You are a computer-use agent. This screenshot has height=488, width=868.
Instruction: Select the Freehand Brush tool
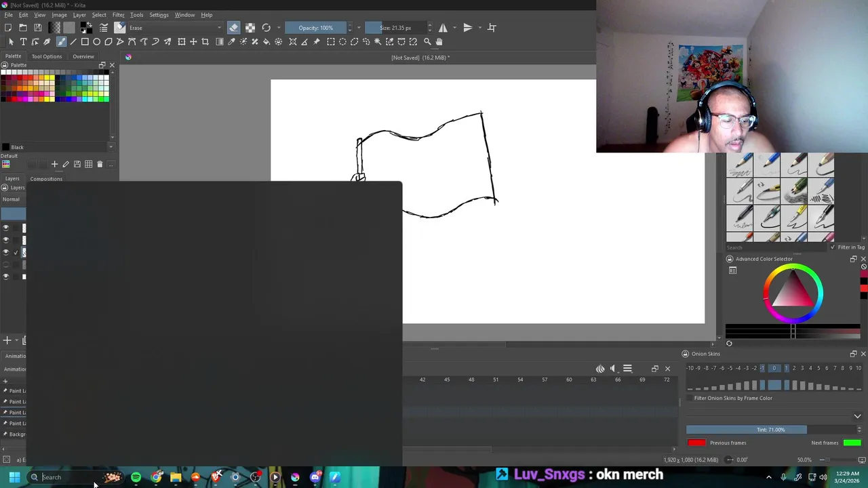[61, 42]
